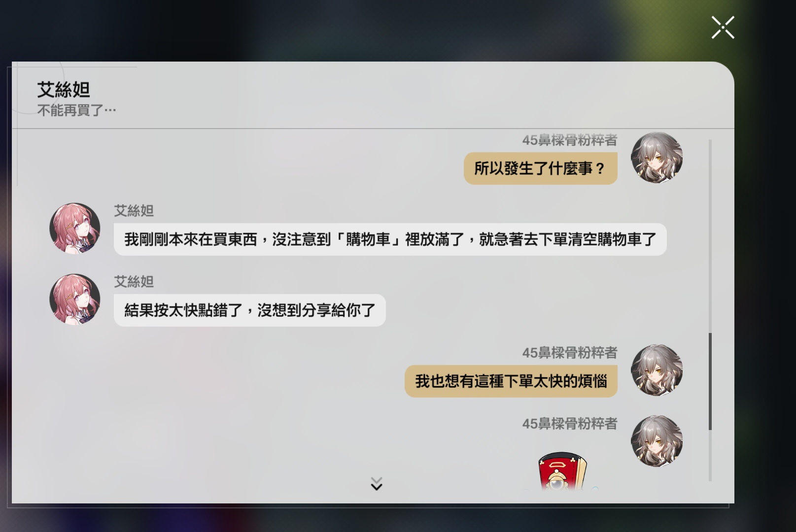Click the Trailblazer avatar beside the red sticker
Screen dimensions: 796x532
point(657,441)
